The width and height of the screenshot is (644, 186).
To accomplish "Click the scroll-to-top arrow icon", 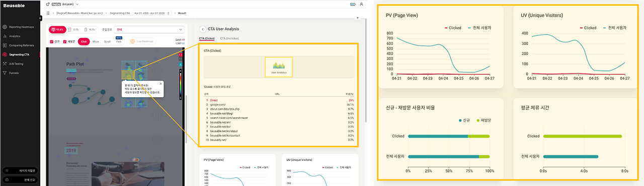I will click(357, 18).
